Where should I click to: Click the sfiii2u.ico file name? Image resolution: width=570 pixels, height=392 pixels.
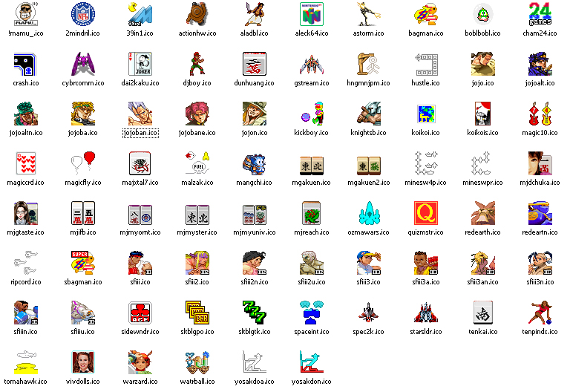[312, 282]
